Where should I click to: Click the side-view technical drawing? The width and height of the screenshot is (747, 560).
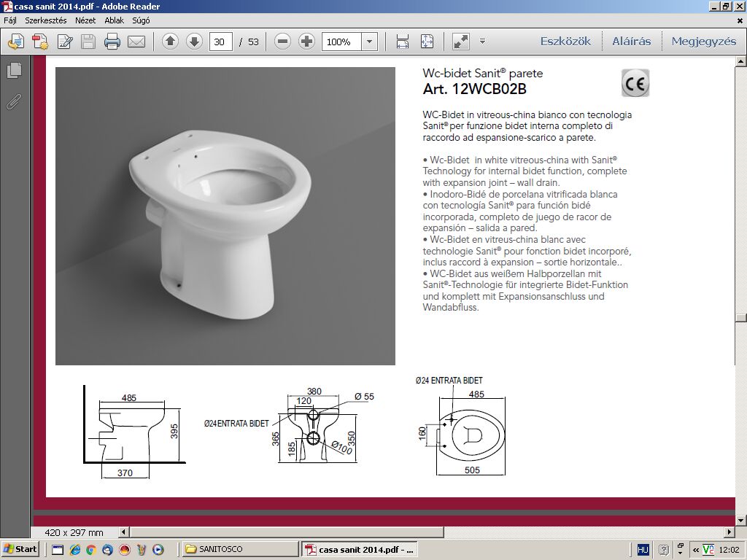[135, 432]
